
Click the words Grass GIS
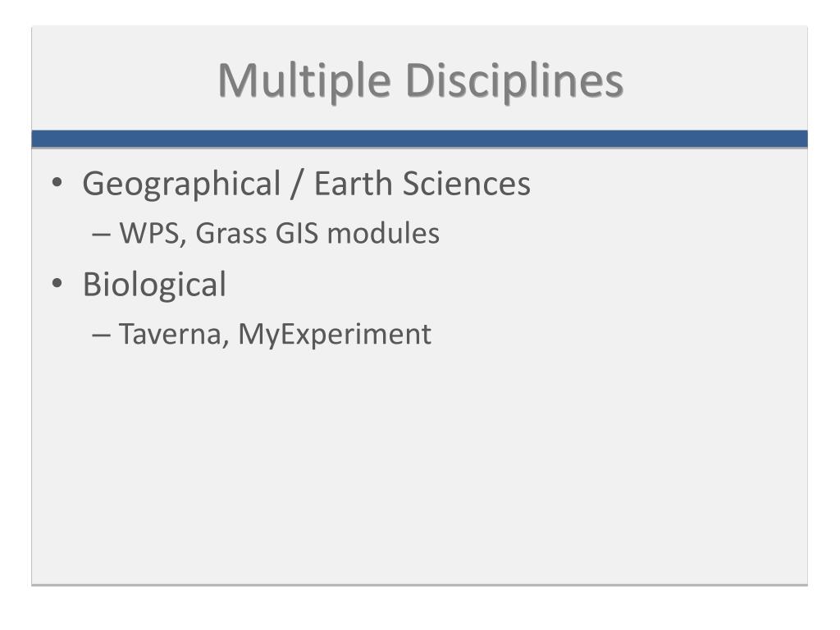(x=257, y=234)
